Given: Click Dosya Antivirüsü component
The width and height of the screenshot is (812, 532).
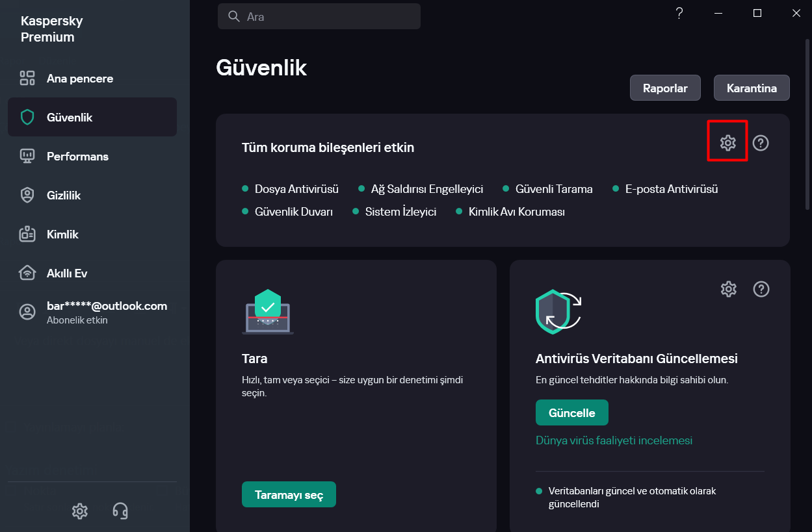Looking at the screenshot, I should tap(290, 189).
